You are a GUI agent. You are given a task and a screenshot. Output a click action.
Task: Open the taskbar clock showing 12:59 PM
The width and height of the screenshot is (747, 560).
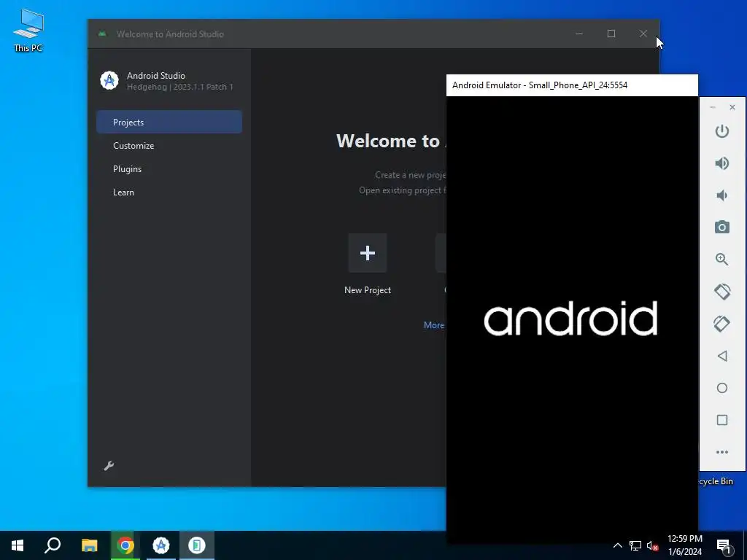684,545
